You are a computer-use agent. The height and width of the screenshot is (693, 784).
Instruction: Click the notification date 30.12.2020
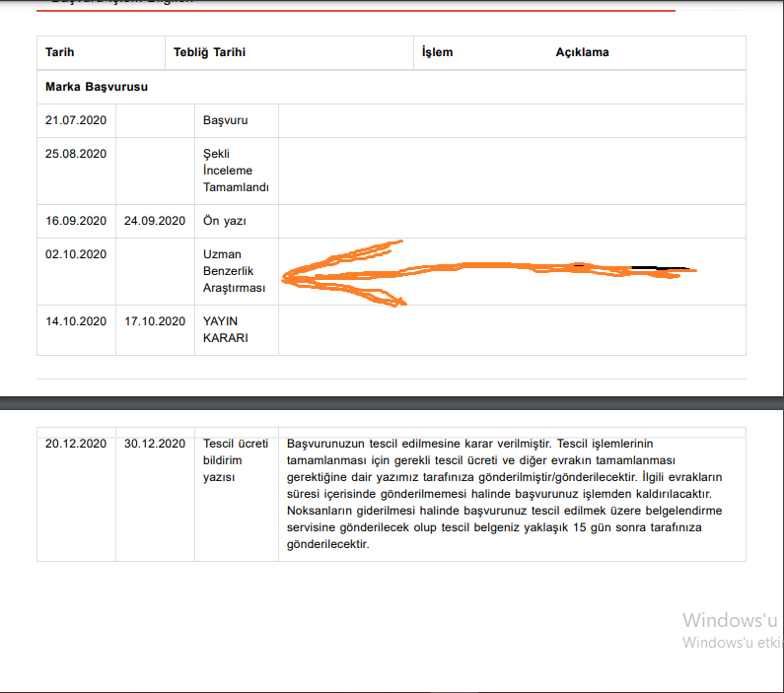pos(155,444)
